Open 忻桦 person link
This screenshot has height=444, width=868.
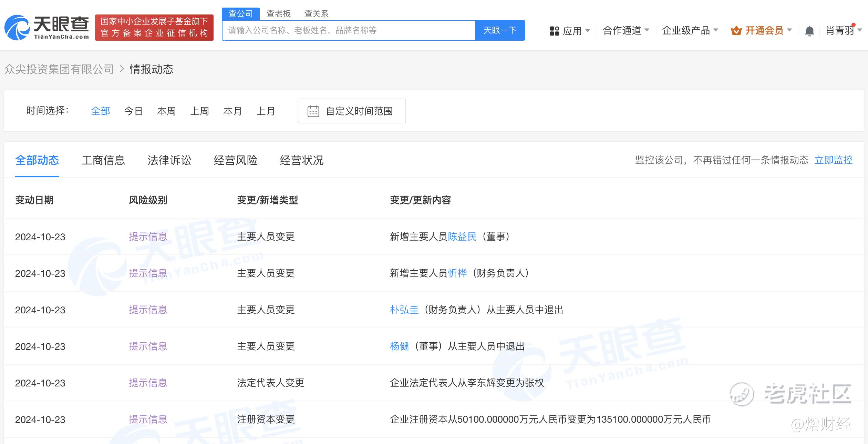coord(457,273)
